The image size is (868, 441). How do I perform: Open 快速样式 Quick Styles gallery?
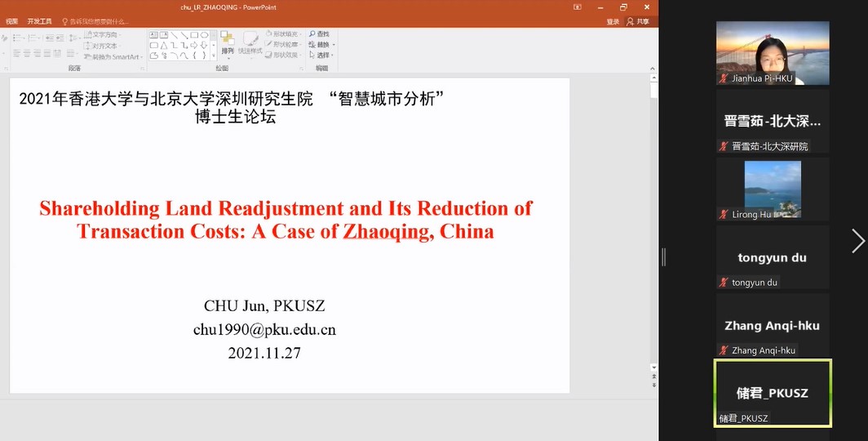click(250, 44)
